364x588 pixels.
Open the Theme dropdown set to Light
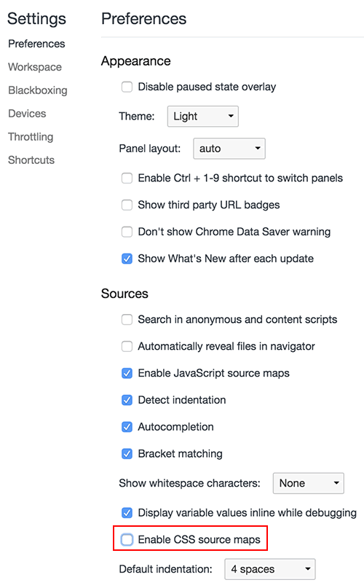[203, 117]
